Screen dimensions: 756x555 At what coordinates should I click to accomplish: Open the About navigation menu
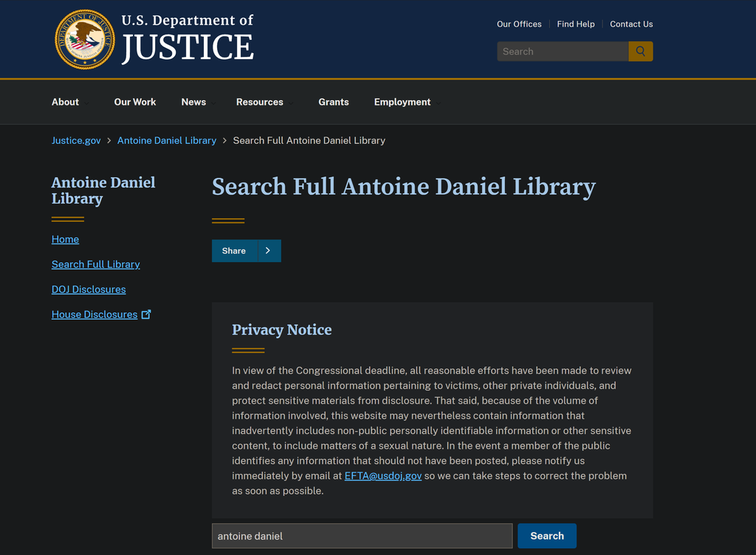coord(65,102)
